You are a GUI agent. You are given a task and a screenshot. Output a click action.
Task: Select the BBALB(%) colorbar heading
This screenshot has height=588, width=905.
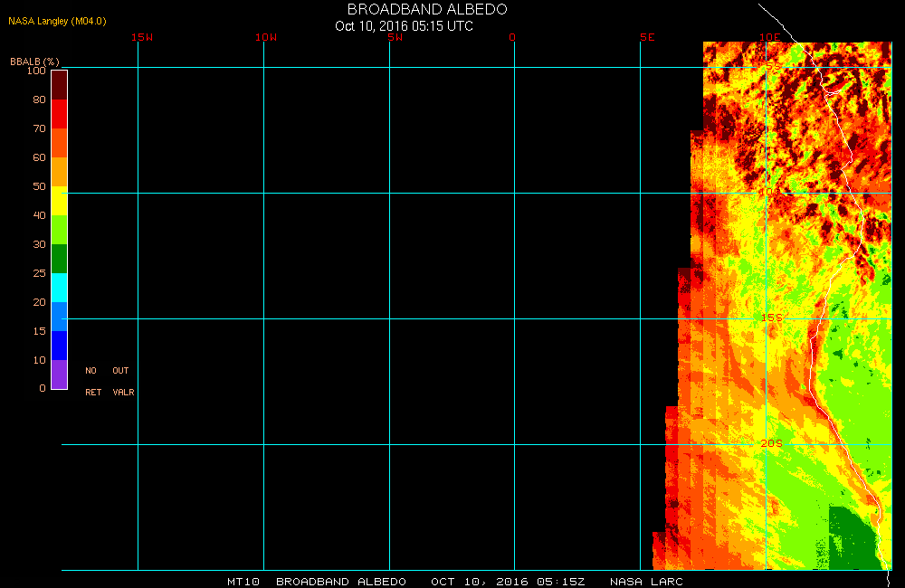click(x=33, y=62)
